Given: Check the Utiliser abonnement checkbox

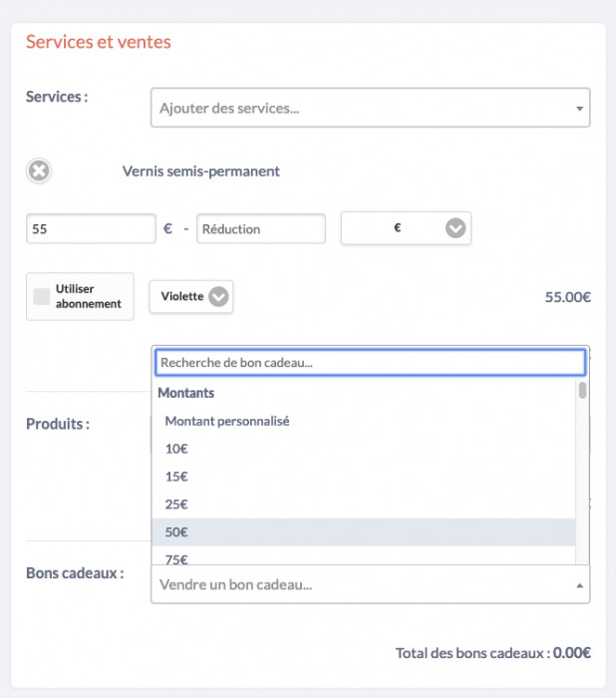Looking at the screenshot, I should [x=42, y=296].
